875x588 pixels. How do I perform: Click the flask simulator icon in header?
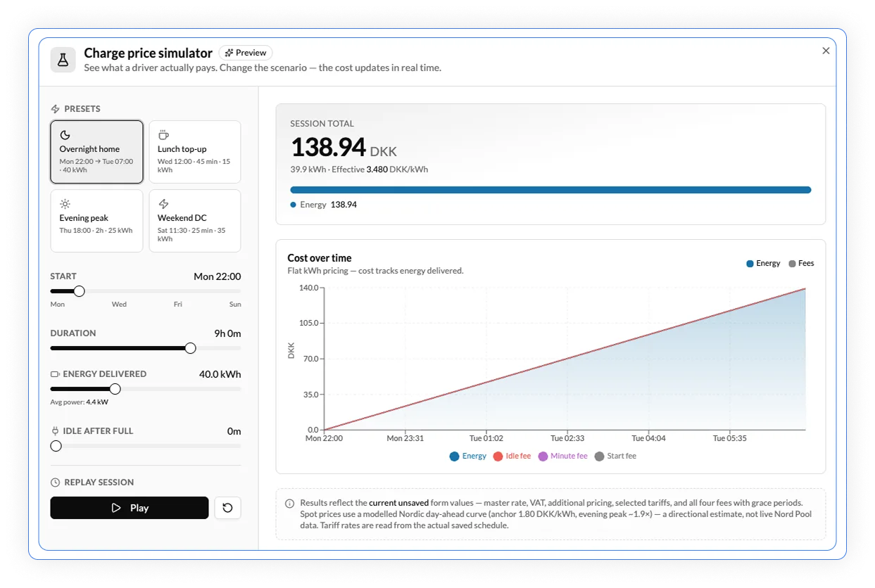[63, 60]
